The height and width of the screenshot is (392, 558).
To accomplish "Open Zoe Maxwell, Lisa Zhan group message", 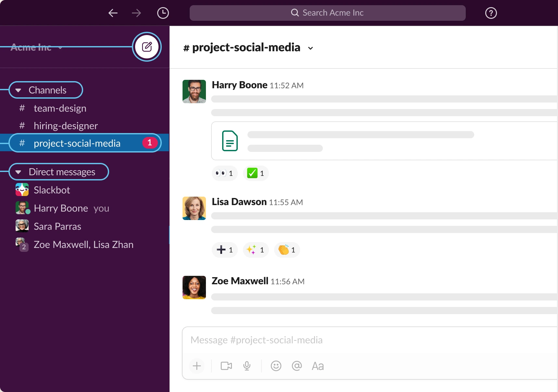I will (x=84, y=244).
